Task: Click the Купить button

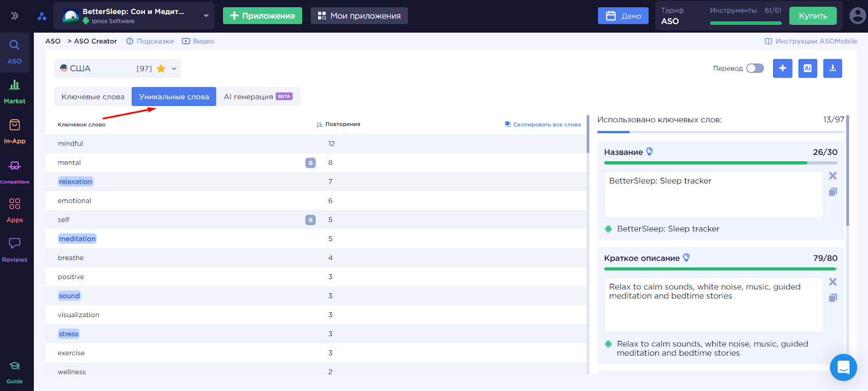Action: [813, 16]
